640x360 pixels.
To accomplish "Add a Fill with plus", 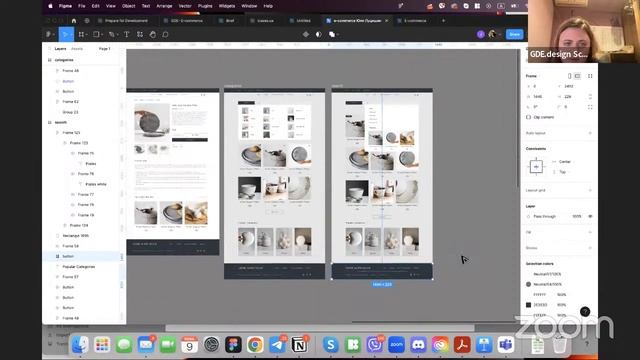I will click(x=590, y=232).
